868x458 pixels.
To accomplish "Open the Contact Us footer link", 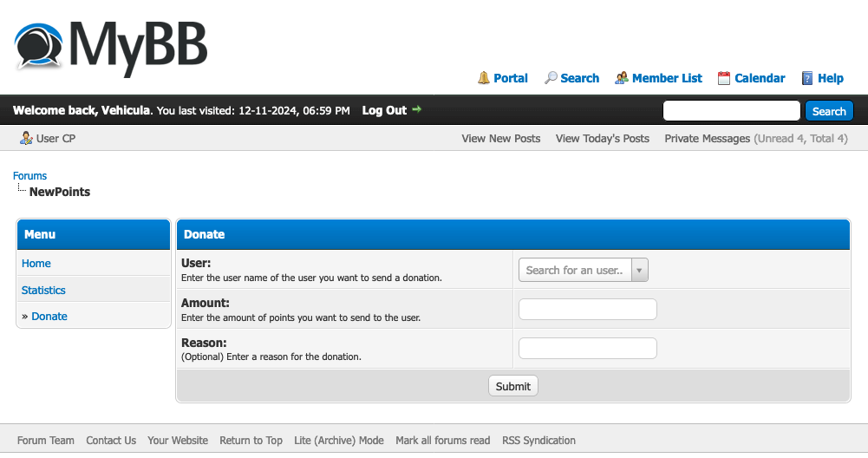I will click(x=111, y=441).
